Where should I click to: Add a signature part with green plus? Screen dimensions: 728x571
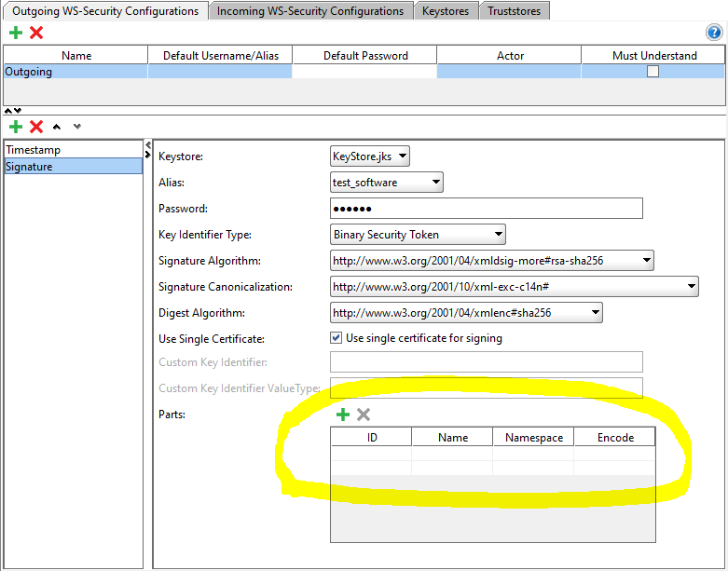pos(342,415)
